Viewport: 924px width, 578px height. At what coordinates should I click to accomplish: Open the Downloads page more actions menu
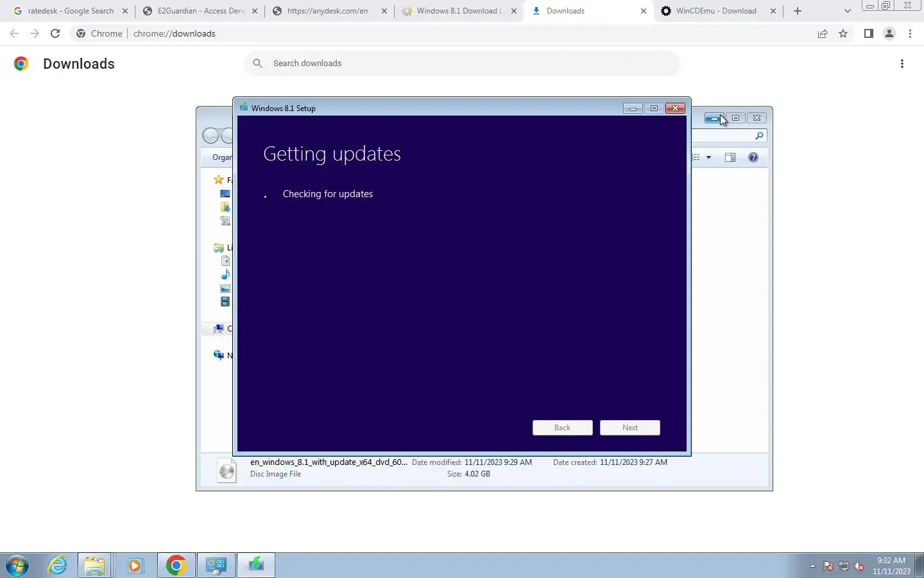(902, 64)
